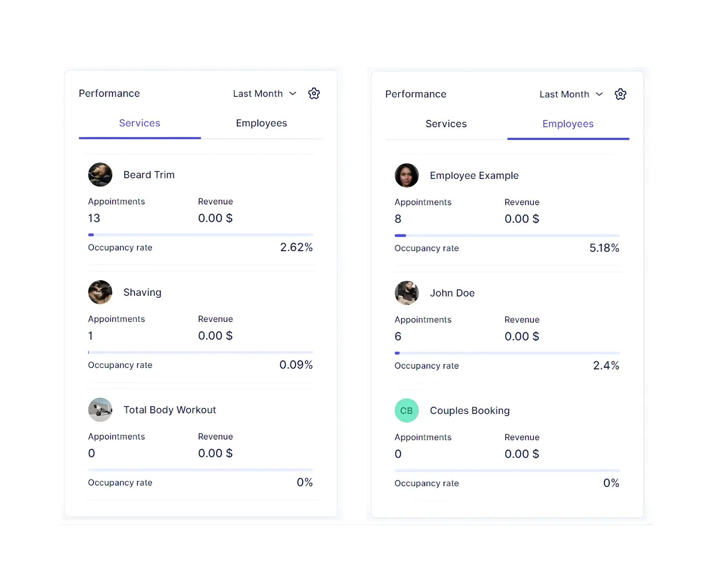
Task: Click the Total Body Workout thumbnail
Action: coord(100,410)
